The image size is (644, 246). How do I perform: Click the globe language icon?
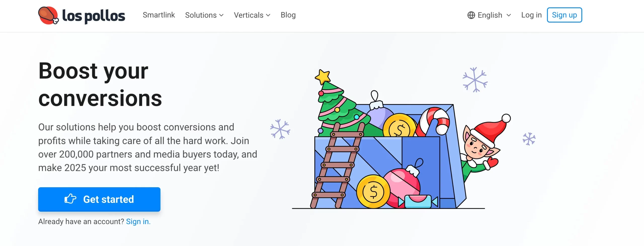coord(471,15)
